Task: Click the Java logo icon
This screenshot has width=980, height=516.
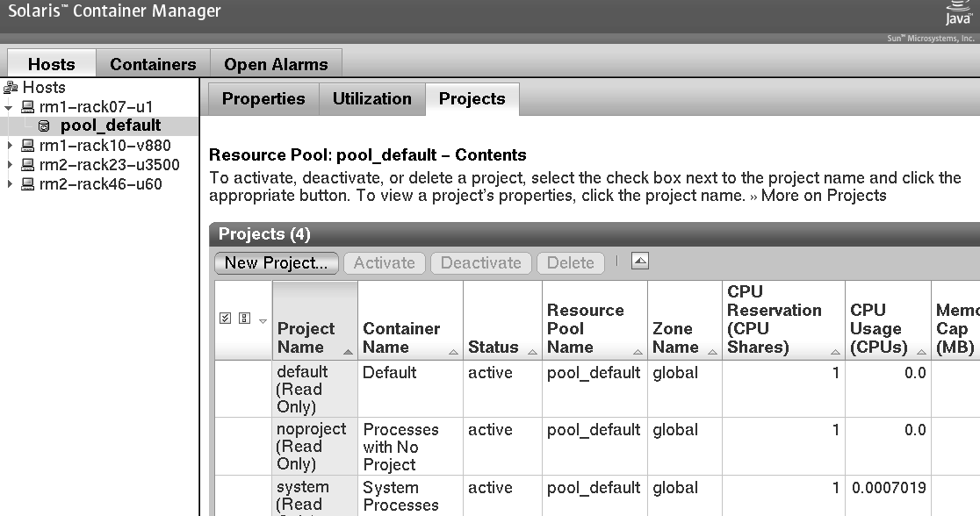Action: point(958,12)
